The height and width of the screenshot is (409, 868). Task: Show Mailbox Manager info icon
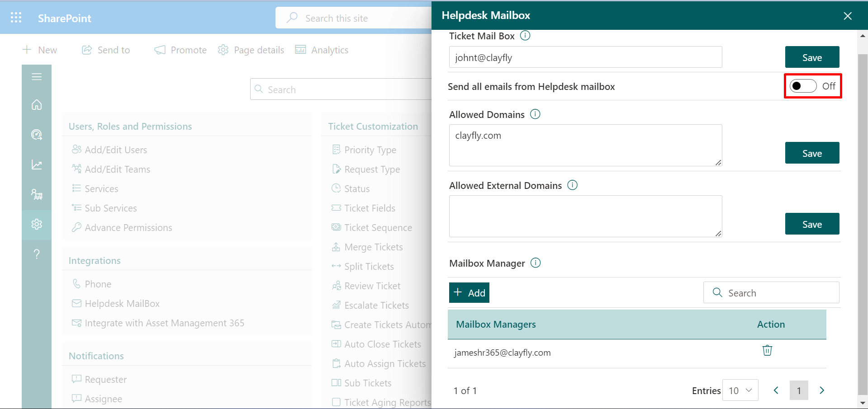(x=536, y=263)
